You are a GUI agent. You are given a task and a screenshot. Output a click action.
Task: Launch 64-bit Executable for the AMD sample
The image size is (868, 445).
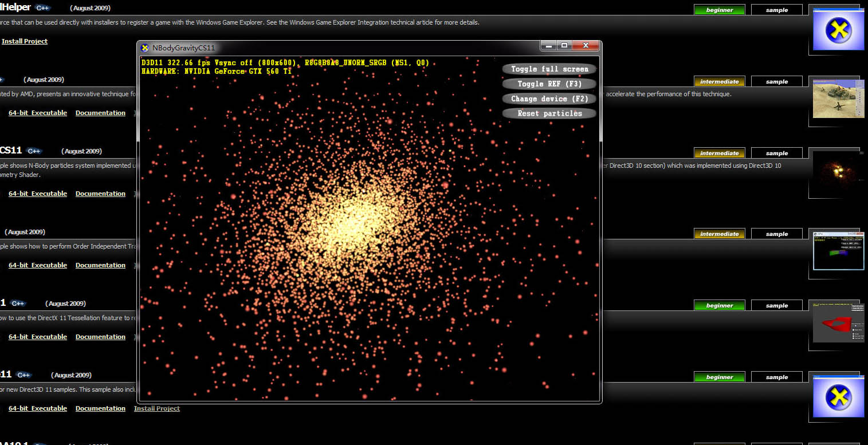pyautogui.click(x=38, y=113)
